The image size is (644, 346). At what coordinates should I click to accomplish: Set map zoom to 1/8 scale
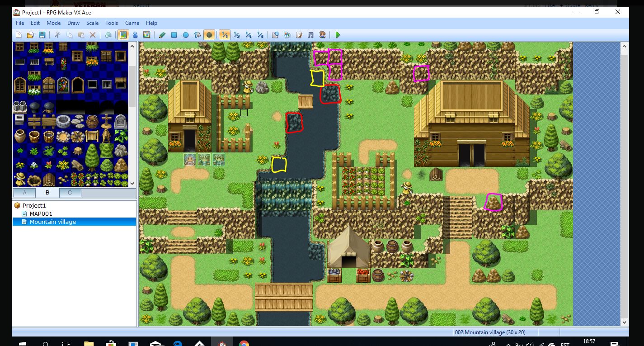point(260,35)
